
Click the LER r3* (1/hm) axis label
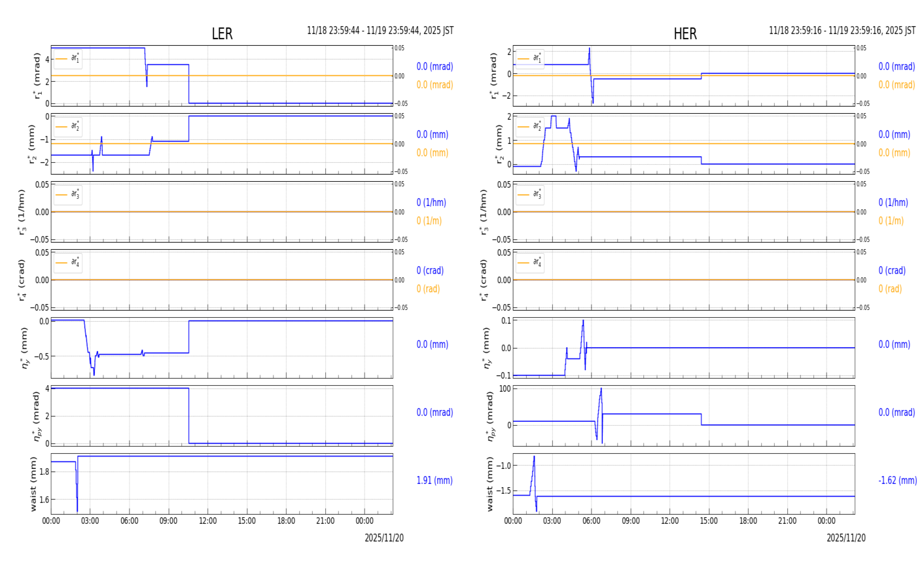[x=22, y=212]
